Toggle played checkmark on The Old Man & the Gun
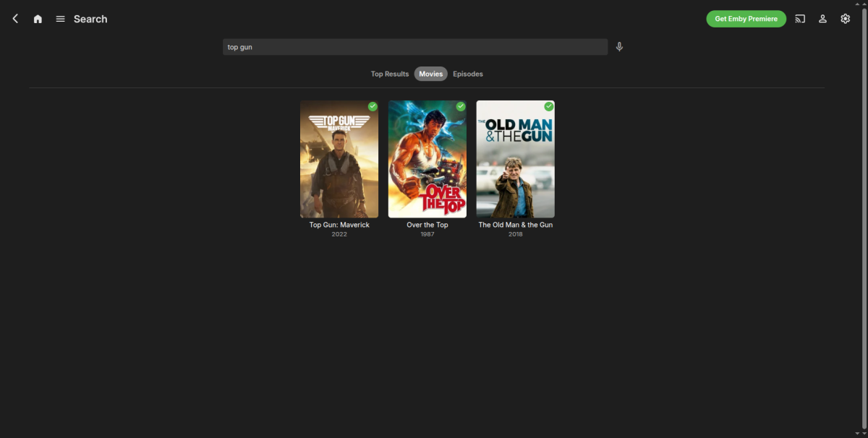The width and height of the screenshot is (868, 438). [x=549, y=106]
